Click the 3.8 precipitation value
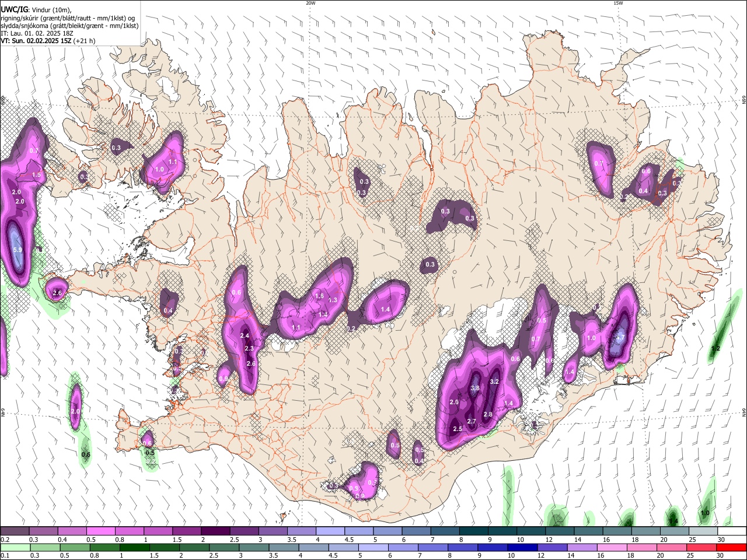This screenshot has height=560, width=747. coord(475,388)
